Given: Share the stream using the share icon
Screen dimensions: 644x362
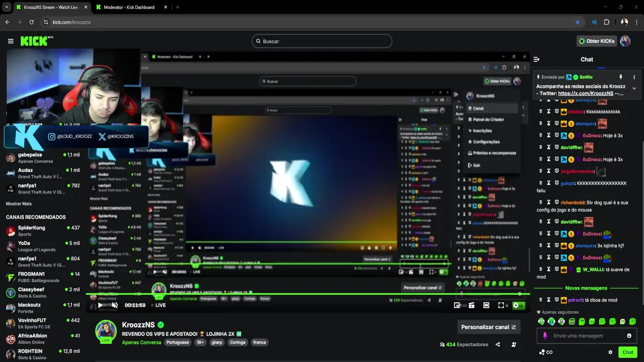Looking at the screenshot, I should (498, 344).
